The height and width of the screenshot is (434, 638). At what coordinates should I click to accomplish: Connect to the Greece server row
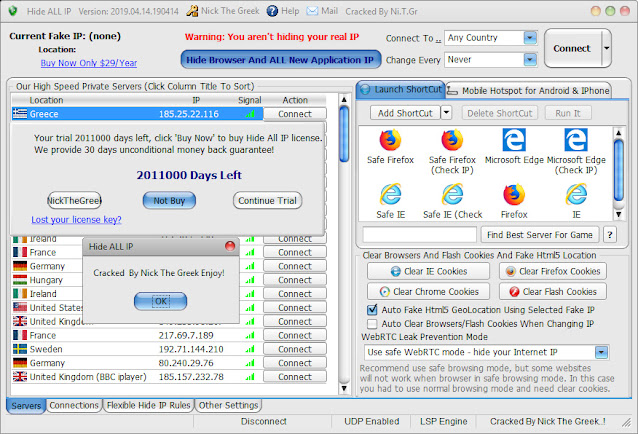[295, 114]
